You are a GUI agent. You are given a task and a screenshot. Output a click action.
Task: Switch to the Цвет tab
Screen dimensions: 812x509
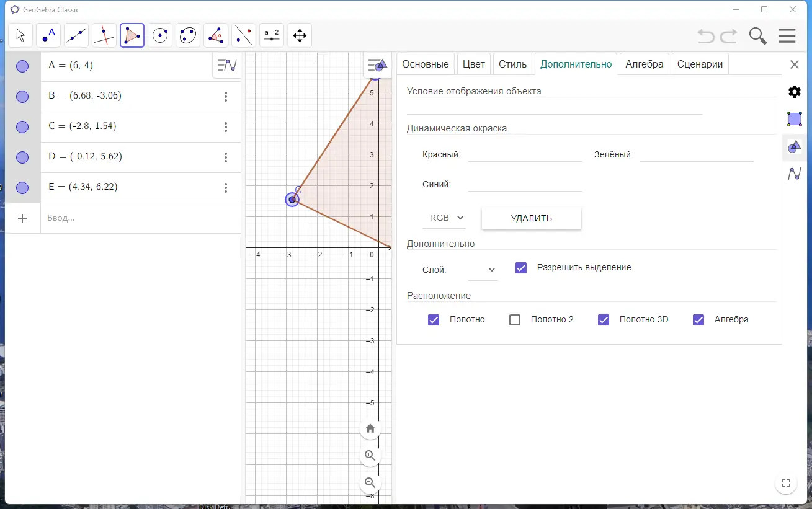[x=474, y=64]
